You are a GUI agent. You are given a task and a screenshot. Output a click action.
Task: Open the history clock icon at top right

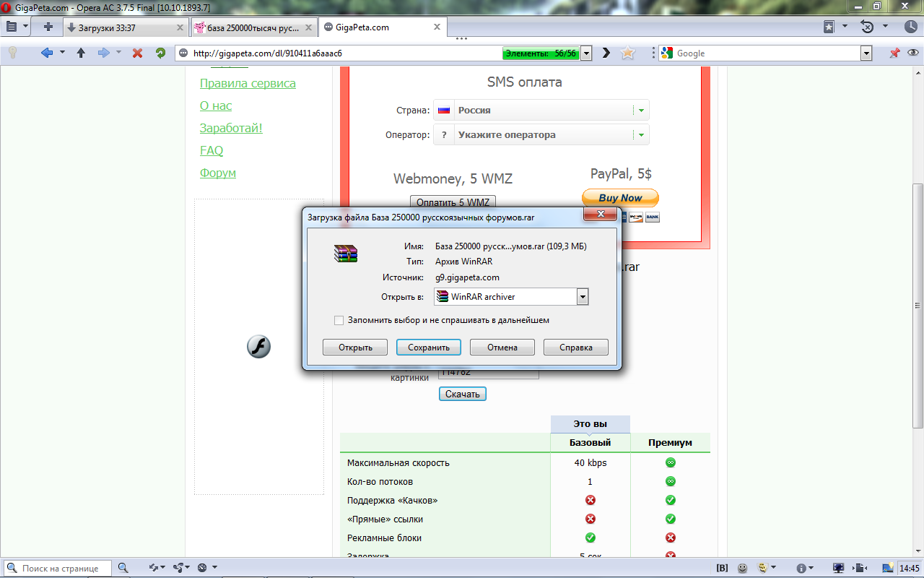coord(911,27)
